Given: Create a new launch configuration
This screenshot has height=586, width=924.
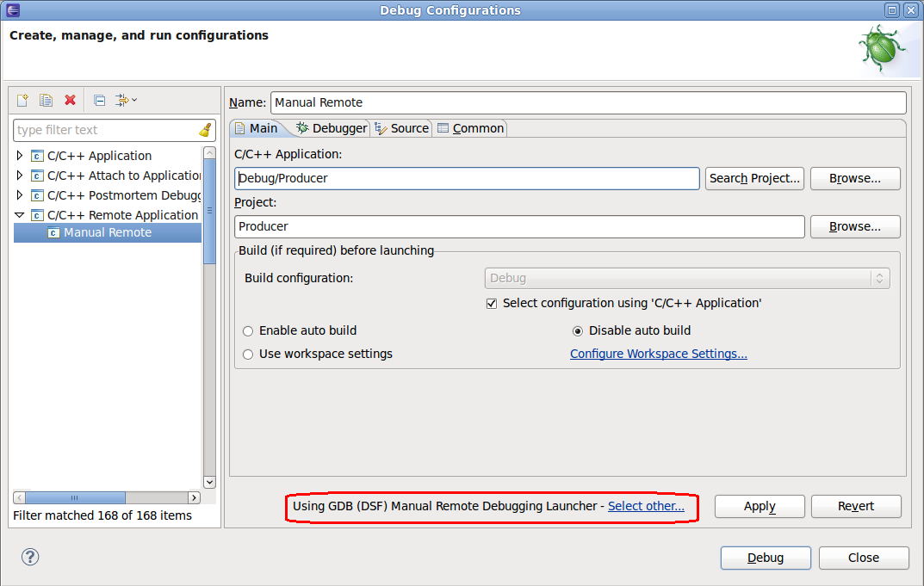Looking at the screenshot, I should click(22, 100).
